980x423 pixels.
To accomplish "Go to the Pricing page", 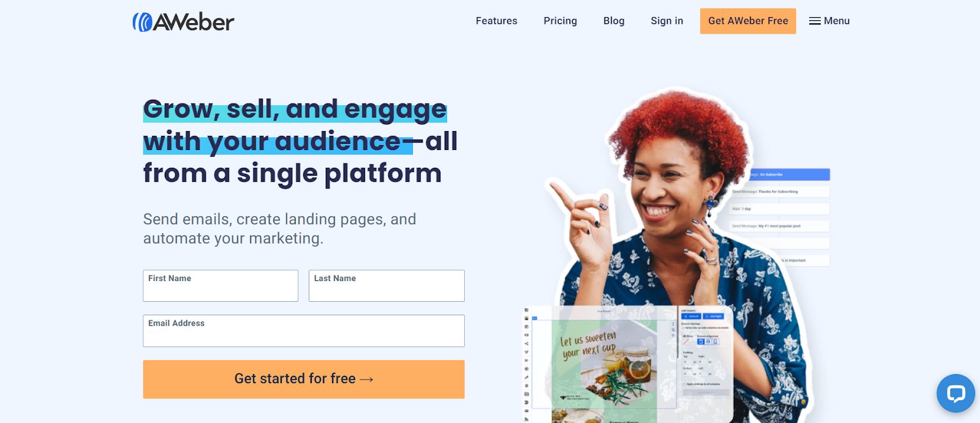I will (x=560, y=21).
